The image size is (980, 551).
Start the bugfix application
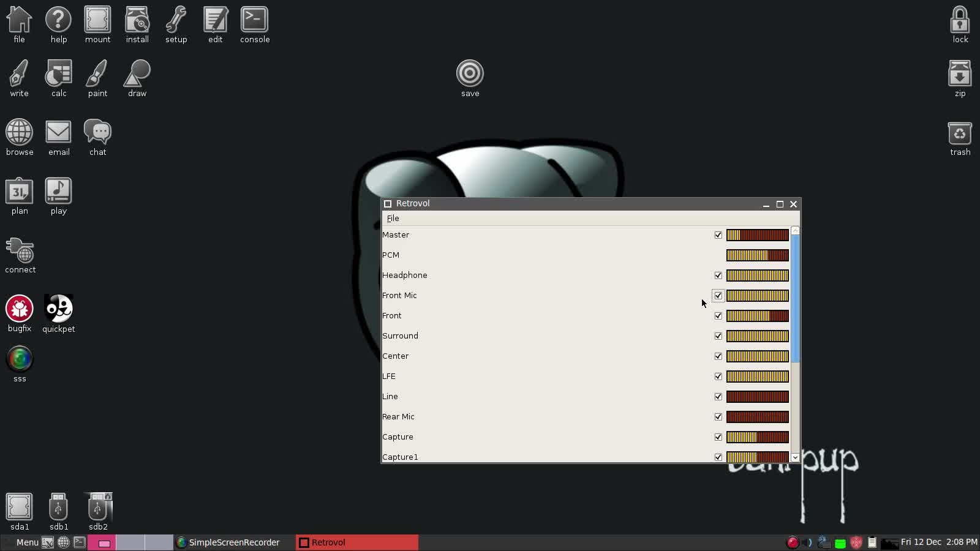pos(19,309)
